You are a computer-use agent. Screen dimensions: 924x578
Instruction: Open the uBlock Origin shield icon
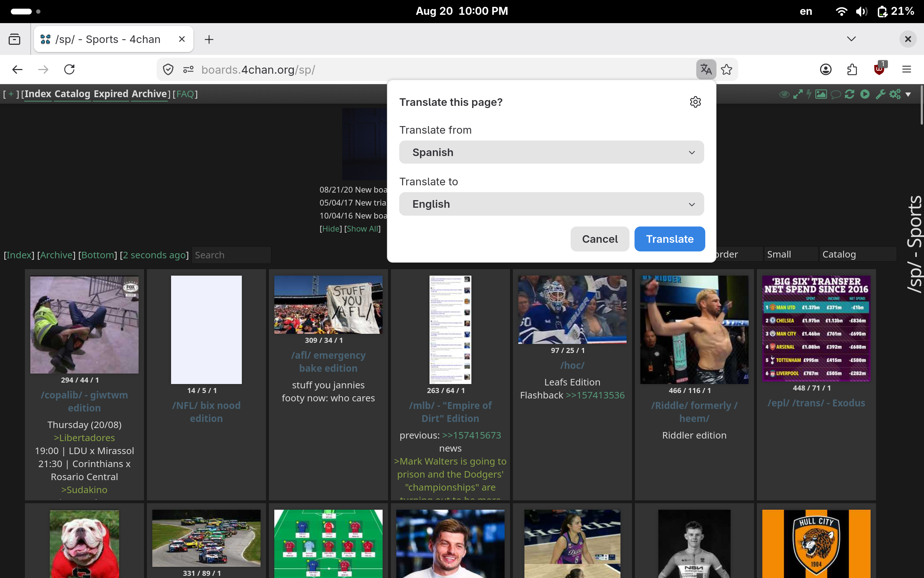pos(879,69)
